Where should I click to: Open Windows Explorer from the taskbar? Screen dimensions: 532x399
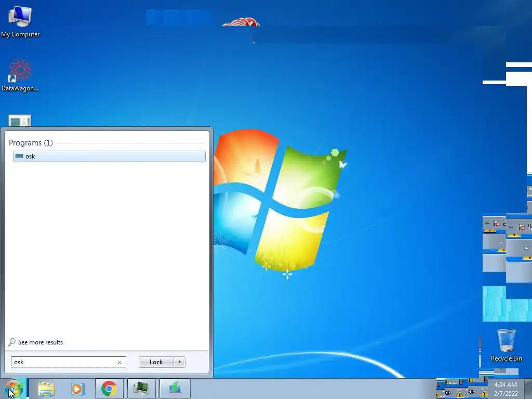coord(46,389)
